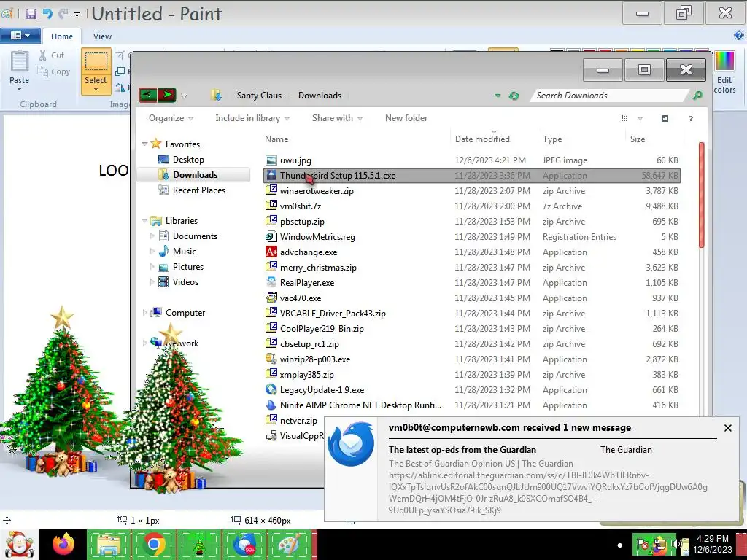The image size is (747, 560).
Task: Click the New folder button
Action: click(x=406, y=118)
